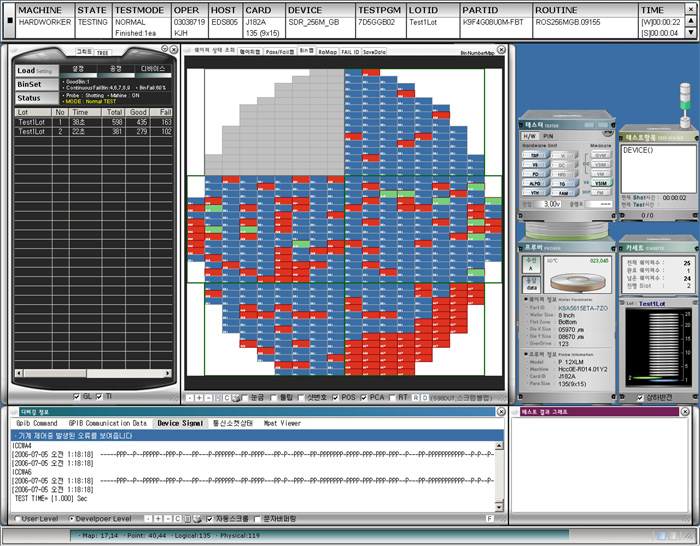700x546 pixels.
Task: Click the black square icon beside MACHINE header
Action: [x=10, y=20]
